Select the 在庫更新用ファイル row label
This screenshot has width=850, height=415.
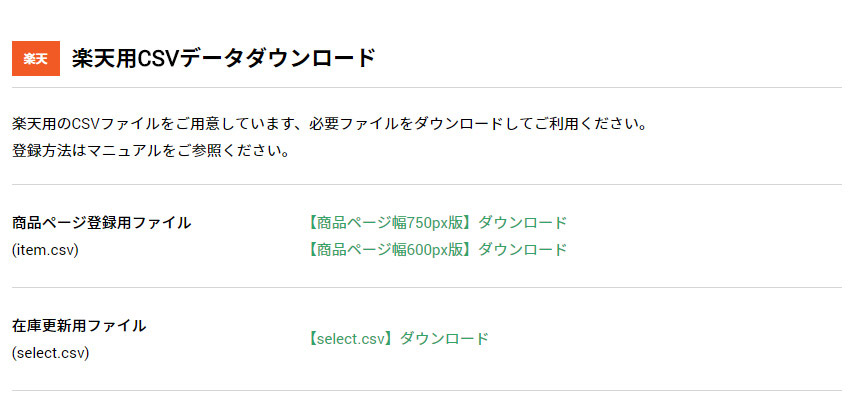(79, 326)
